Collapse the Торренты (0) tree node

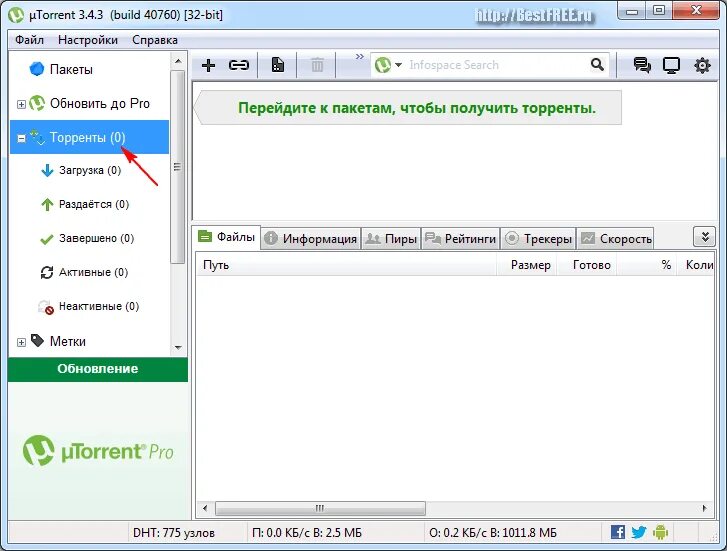[x=21, y=138]
